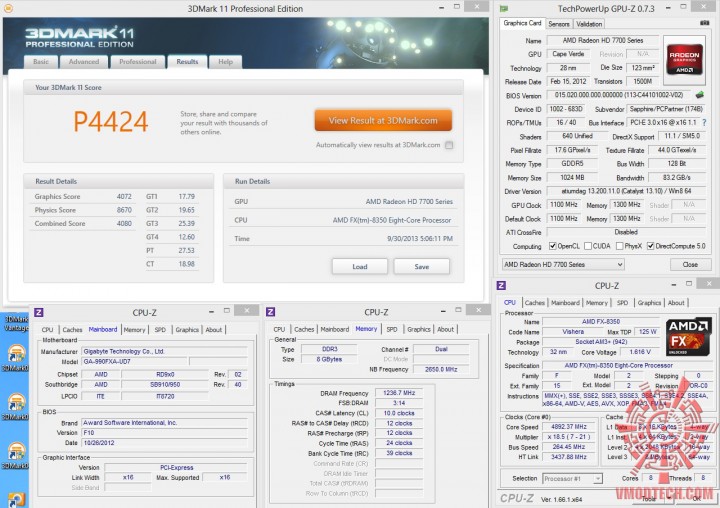This screenshot has height=508, width=720.
Task: Click the GPU Clock value 1100 MHz in GPU-Z
Action: pos(563,205)
